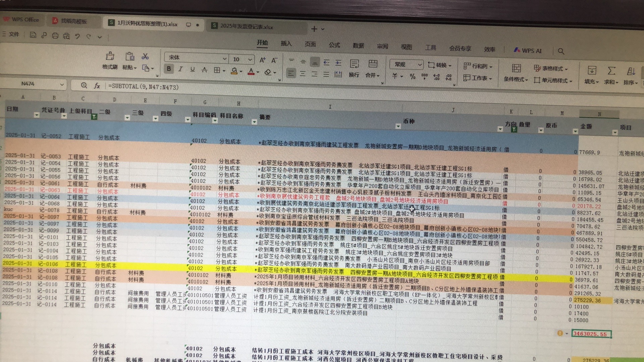Apply percent style with % icon
The height and width of the screenshot is (362, 644).
point(413,76)
